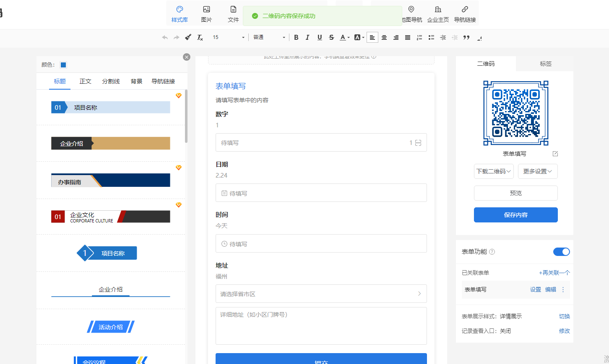Open the 请选择省市区 region selector
Image resolution: width=609 pixels, height=364 pixels.
(x=321, y=294)
